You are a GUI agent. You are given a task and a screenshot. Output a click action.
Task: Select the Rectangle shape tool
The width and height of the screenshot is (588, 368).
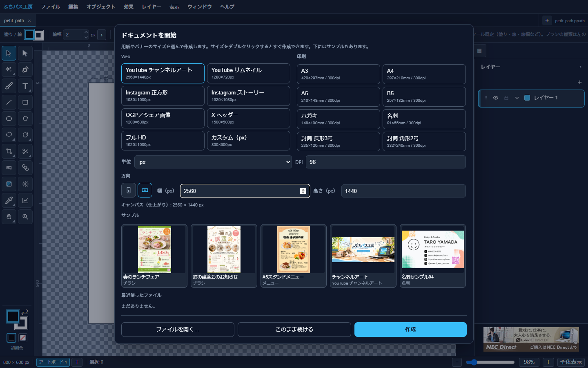click(25, 102)
